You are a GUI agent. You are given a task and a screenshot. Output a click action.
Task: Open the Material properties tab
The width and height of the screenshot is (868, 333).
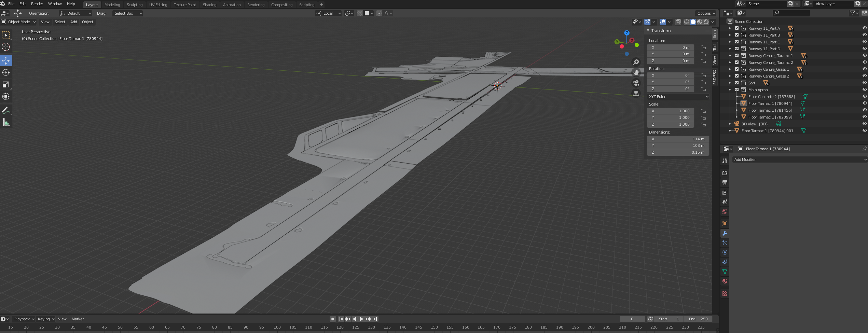tap(725, 281)
